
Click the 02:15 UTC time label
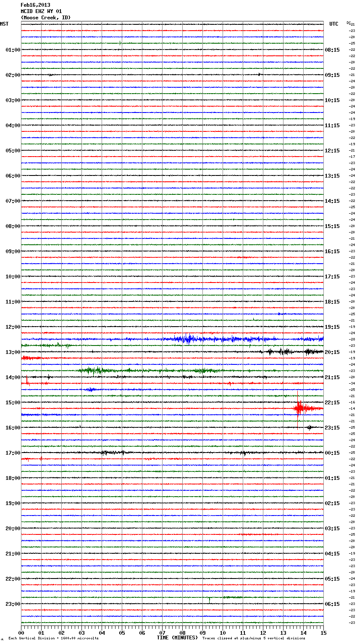(x=332, y=503)
